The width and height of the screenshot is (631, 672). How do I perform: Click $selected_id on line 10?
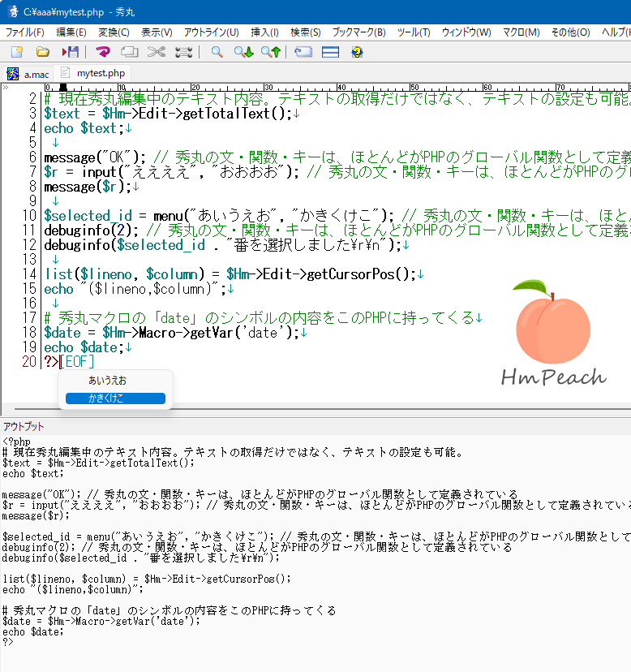pos(88,216)
